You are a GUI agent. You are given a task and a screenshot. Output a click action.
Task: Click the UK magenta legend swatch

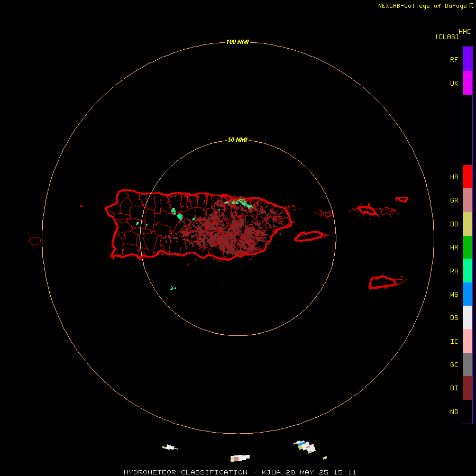(467, 83)
